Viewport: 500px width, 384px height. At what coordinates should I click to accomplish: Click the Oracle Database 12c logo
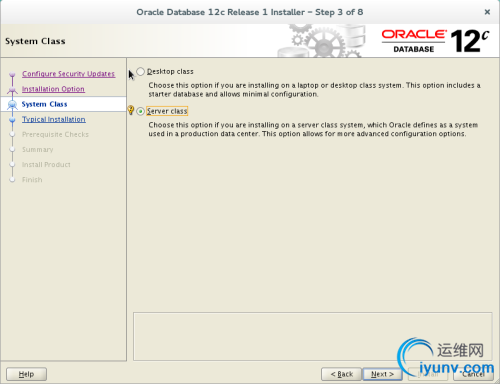click(435, 41)
